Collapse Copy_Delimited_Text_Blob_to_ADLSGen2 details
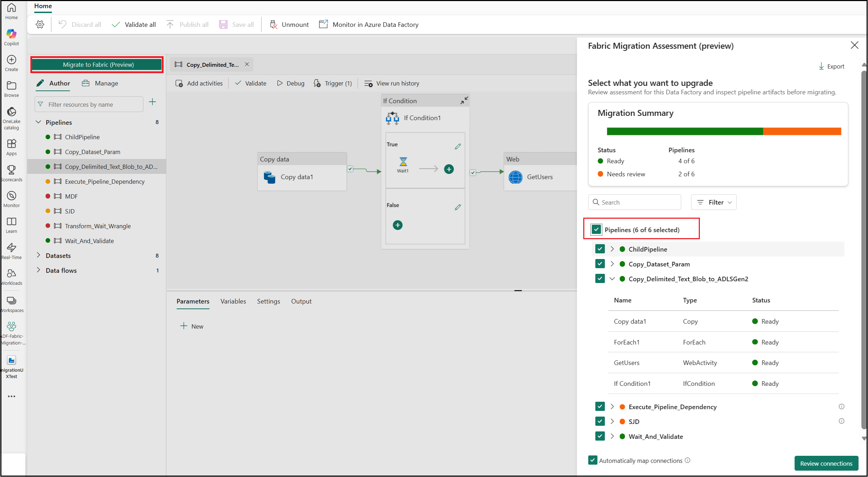The height and width of the screenshot is (477, 868). coord(612,278)
